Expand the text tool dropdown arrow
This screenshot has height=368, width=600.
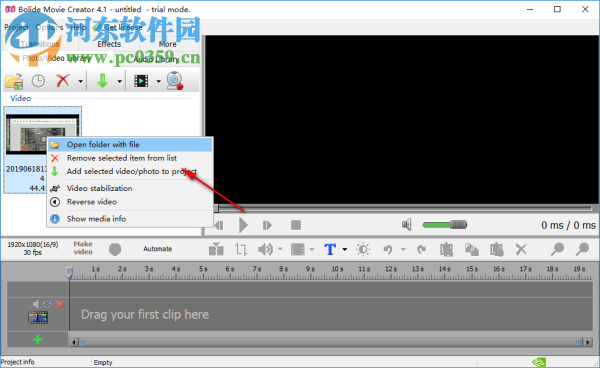[x=344, y=249]
